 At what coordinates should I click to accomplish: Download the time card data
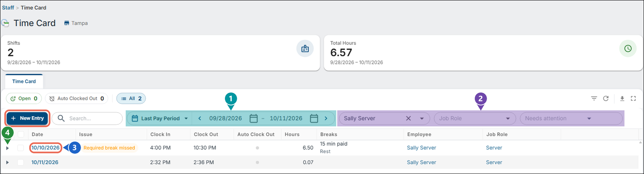coord(622,98)
